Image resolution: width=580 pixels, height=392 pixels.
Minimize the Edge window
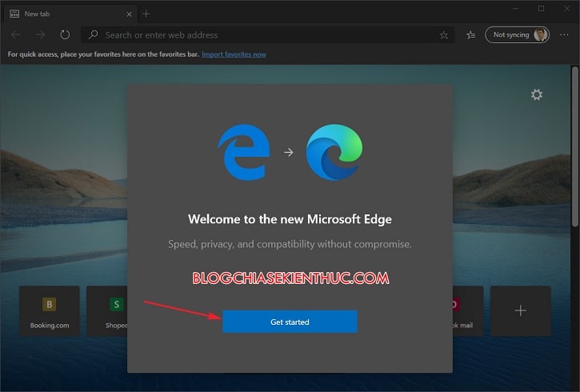[516, 9]
